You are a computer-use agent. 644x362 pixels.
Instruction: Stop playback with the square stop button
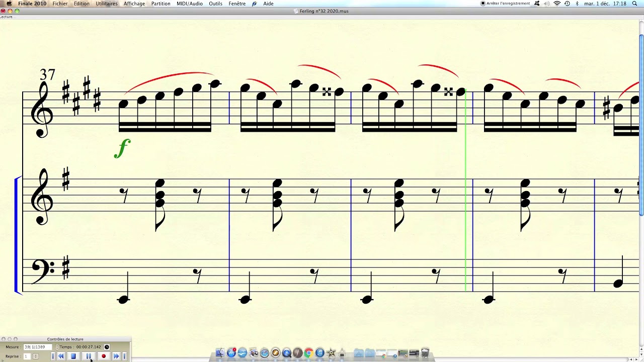click(73, 356)
